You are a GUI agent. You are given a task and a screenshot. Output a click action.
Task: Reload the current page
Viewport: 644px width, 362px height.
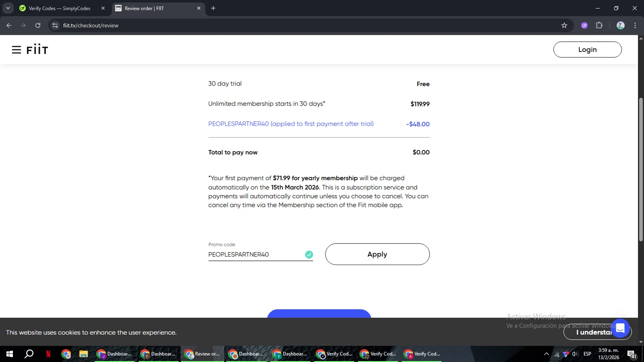point(38,25)
